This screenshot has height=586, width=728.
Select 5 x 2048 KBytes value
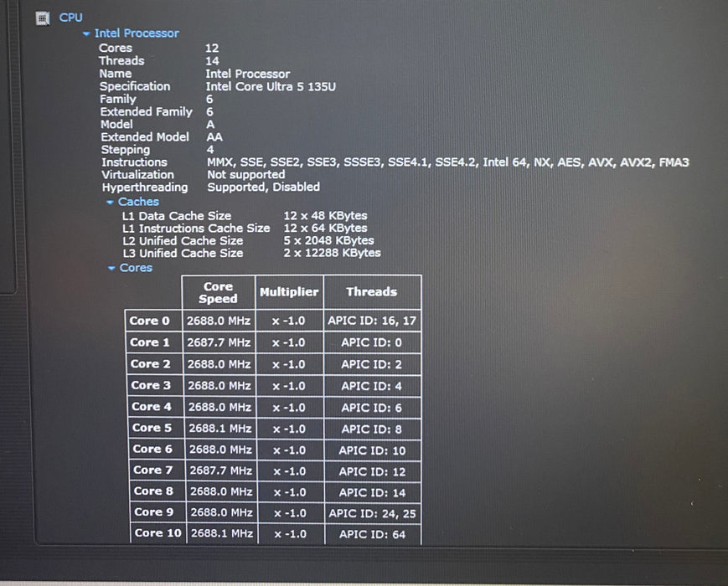coord(328,240)
